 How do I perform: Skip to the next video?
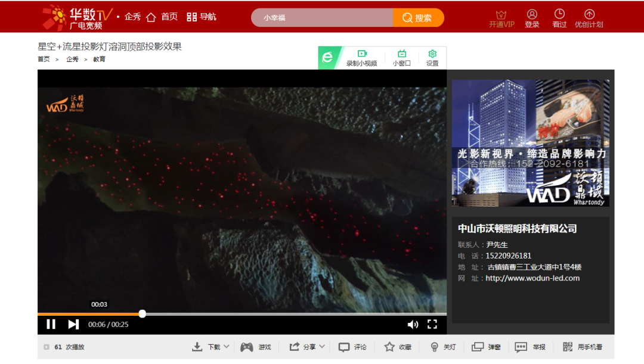[x=73, y=324]
